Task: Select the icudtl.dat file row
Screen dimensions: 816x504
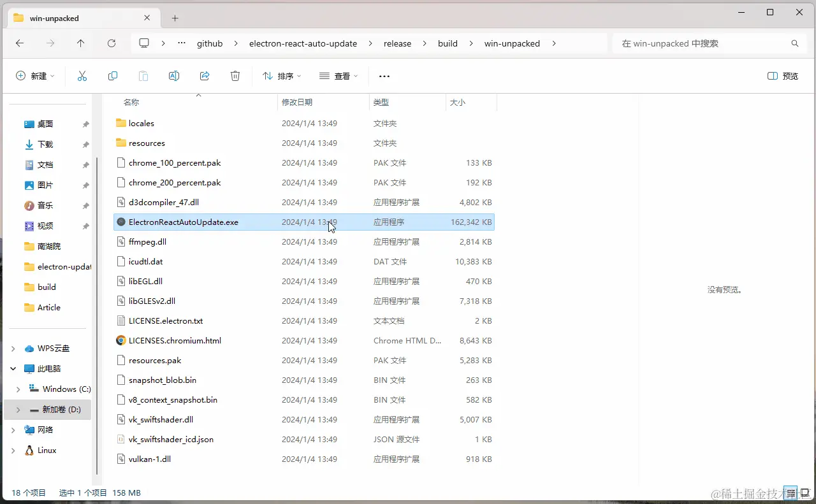Action: [303, 261]
